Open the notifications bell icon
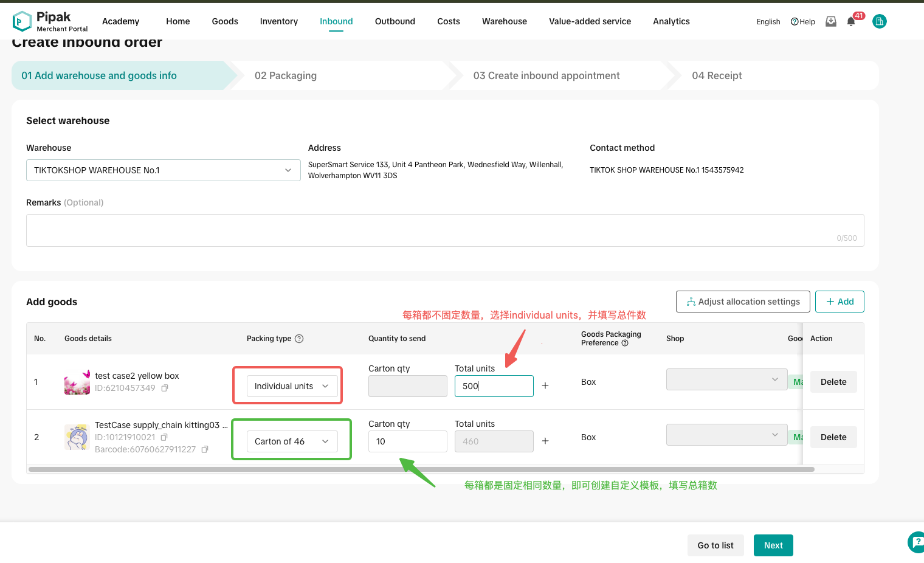924x563 pixels. click(851, 22)
